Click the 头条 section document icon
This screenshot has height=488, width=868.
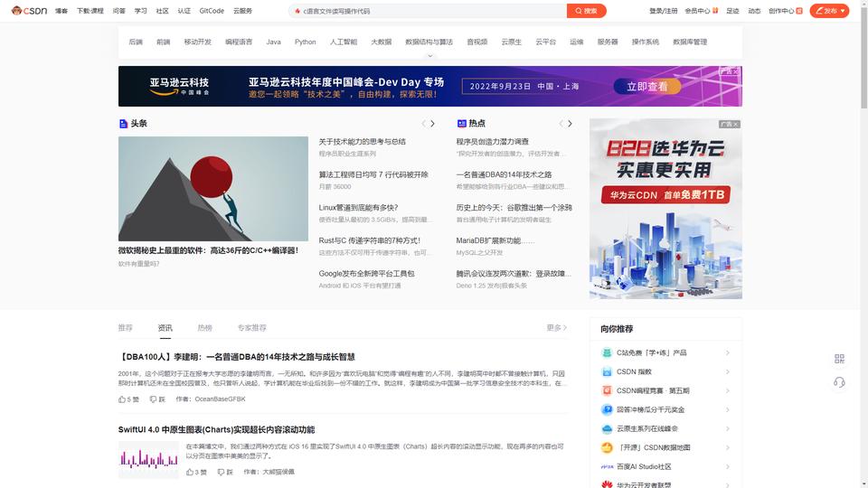(123, 124)
